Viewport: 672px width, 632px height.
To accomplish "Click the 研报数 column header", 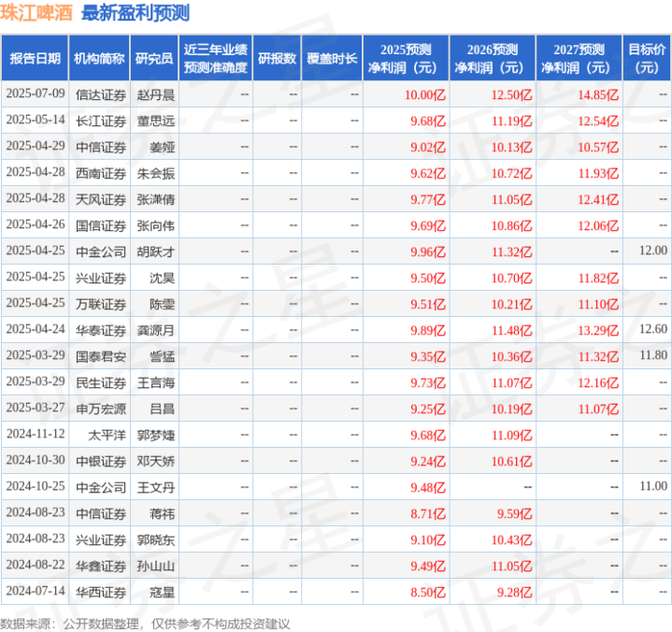I will click(277, 58).
